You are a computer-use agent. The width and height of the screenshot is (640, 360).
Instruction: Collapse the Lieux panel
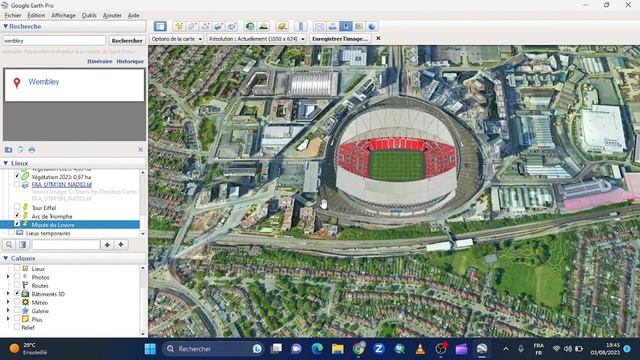(x=5, y=163)
